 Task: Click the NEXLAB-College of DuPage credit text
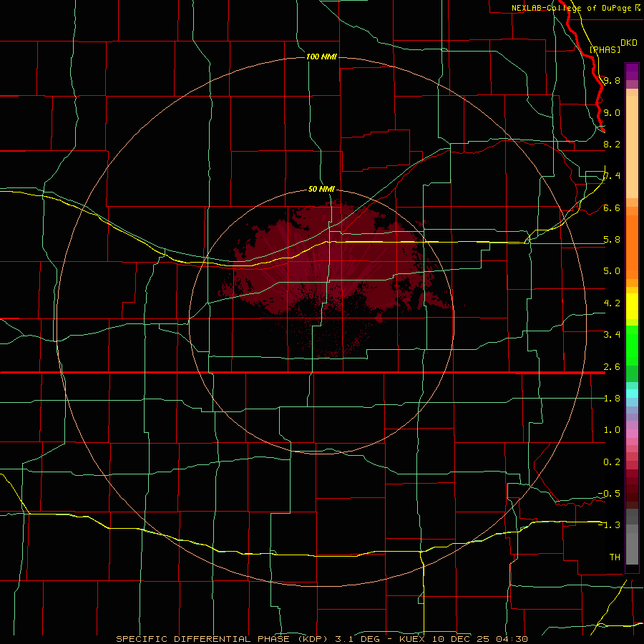[572, 8]
